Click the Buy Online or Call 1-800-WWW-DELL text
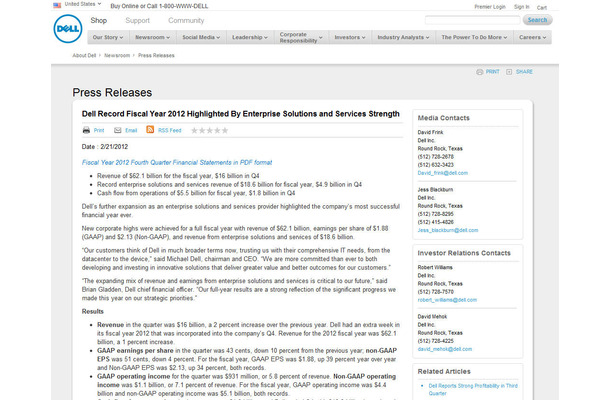610x400 pixels. pyautogui.click(x=159, y=6)
